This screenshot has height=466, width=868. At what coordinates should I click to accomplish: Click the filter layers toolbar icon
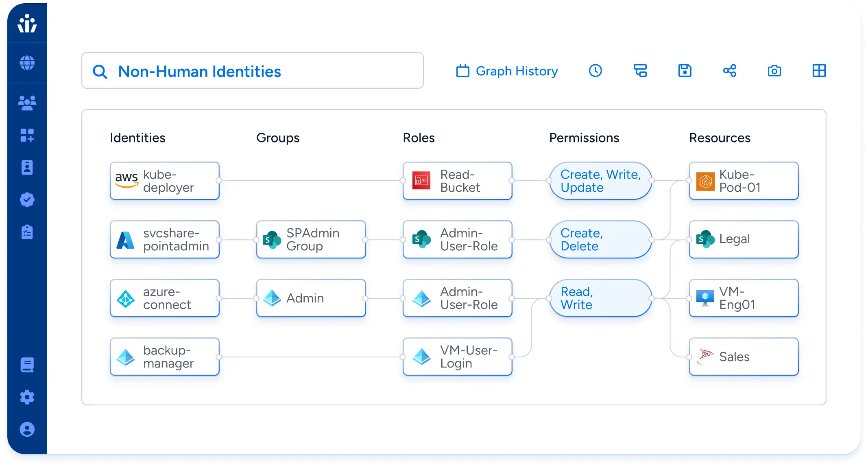(x=640, y=71)
